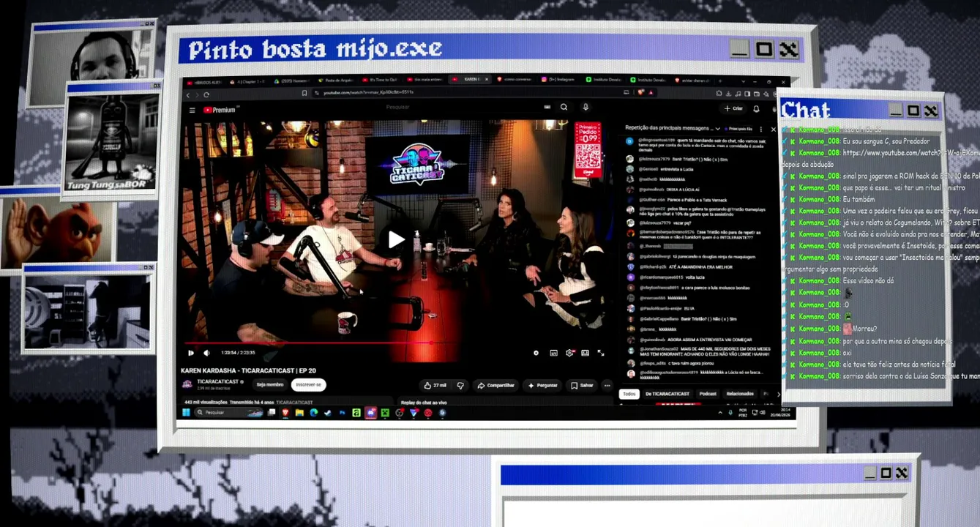Click the Windows taskbar Pesquisar search box

[x=228, y=413]
